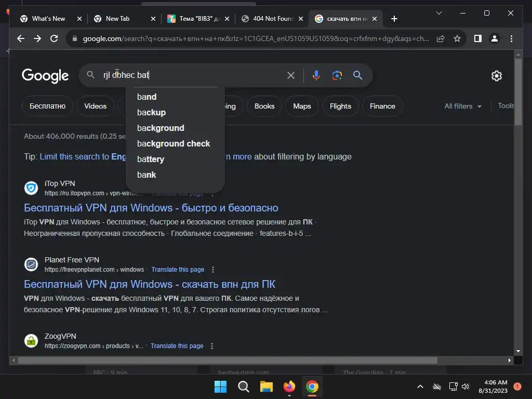Open more options for Planet Free VPN result

click(x=212, y=270)
